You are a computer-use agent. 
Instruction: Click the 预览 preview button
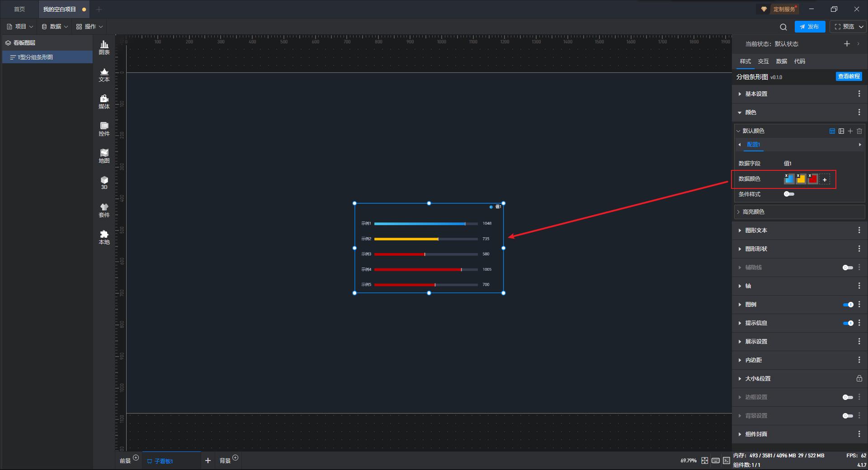point(844,27)
